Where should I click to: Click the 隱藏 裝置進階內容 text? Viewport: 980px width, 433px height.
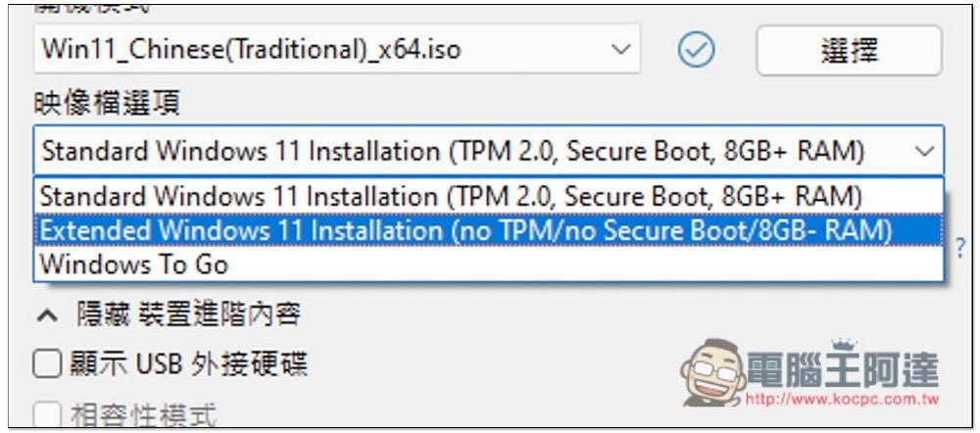(x=187, y=314)
